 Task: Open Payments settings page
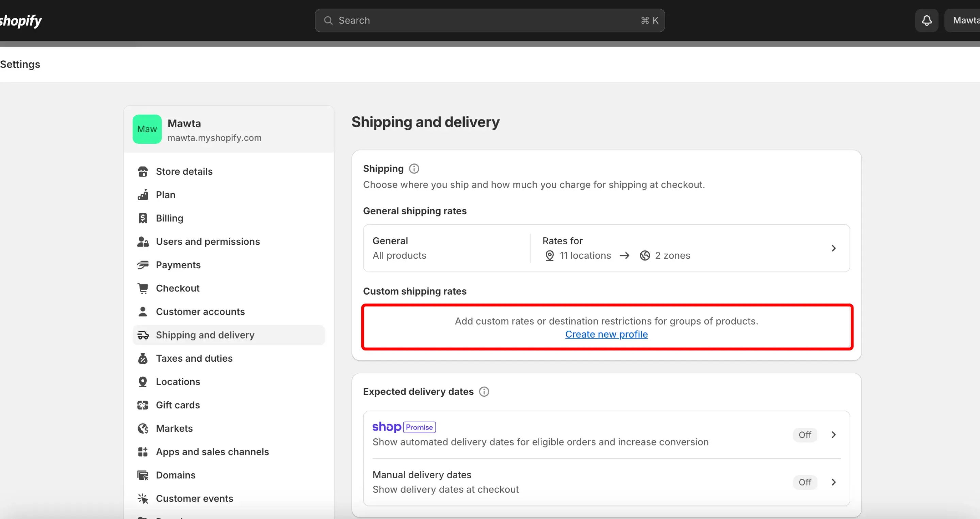click(229, 265)
